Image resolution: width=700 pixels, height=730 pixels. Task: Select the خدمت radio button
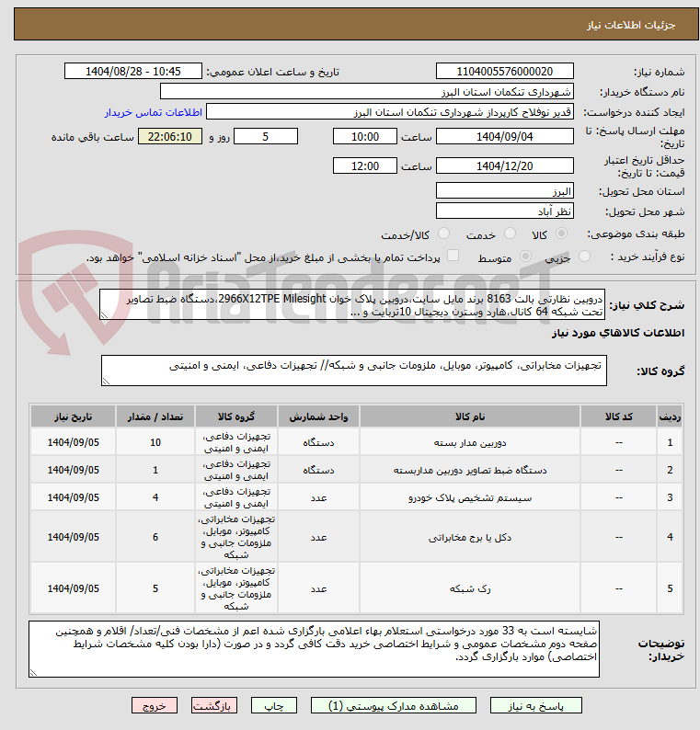[510, 234]
